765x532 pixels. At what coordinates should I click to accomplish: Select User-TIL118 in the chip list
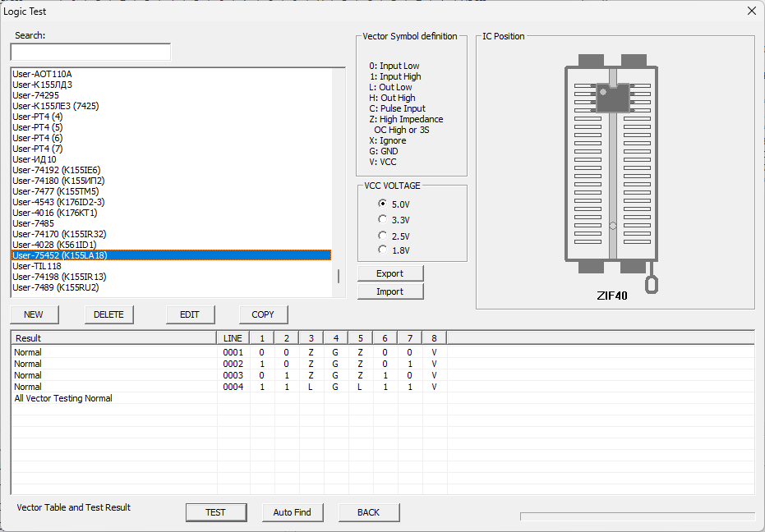click(37, 266)
